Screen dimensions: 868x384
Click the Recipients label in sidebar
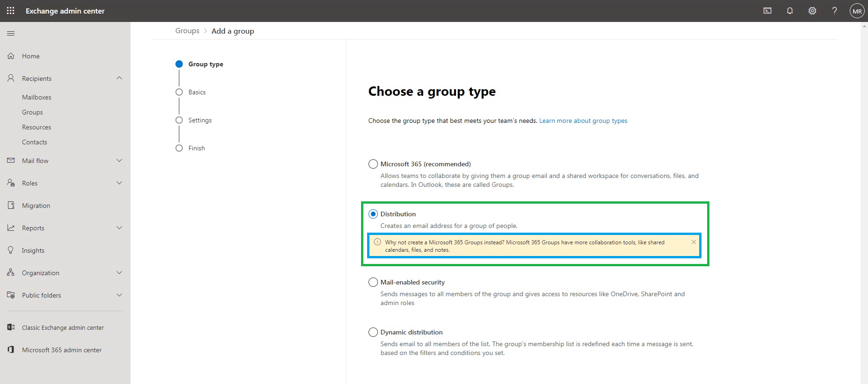point(36,78)
